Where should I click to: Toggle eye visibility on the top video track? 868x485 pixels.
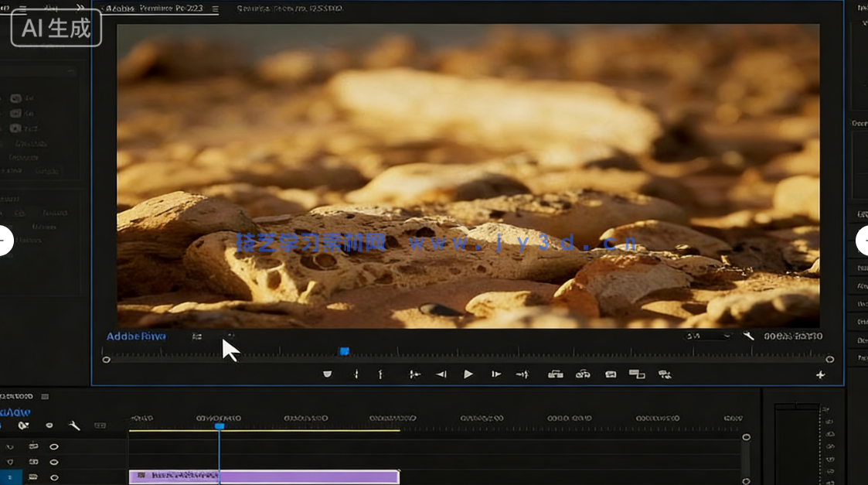54,446
